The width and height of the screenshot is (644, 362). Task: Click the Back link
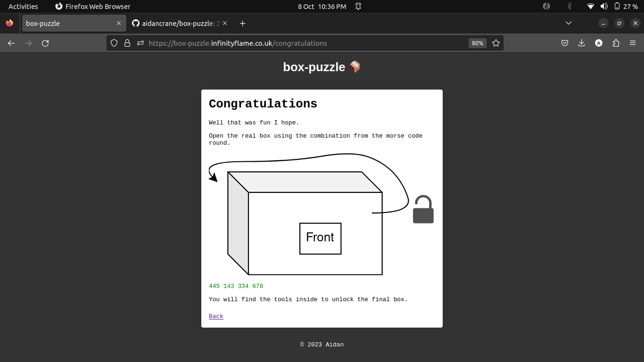[x=216, y=316]
